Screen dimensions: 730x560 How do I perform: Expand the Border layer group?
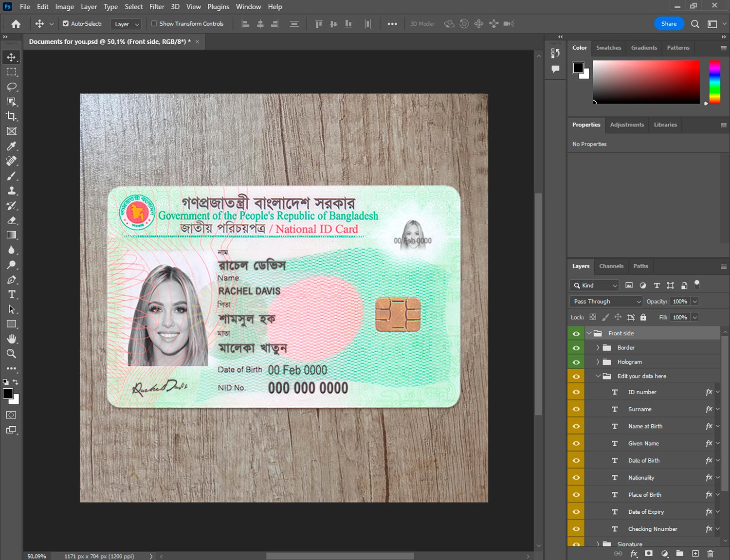click(x=598, y=348)
